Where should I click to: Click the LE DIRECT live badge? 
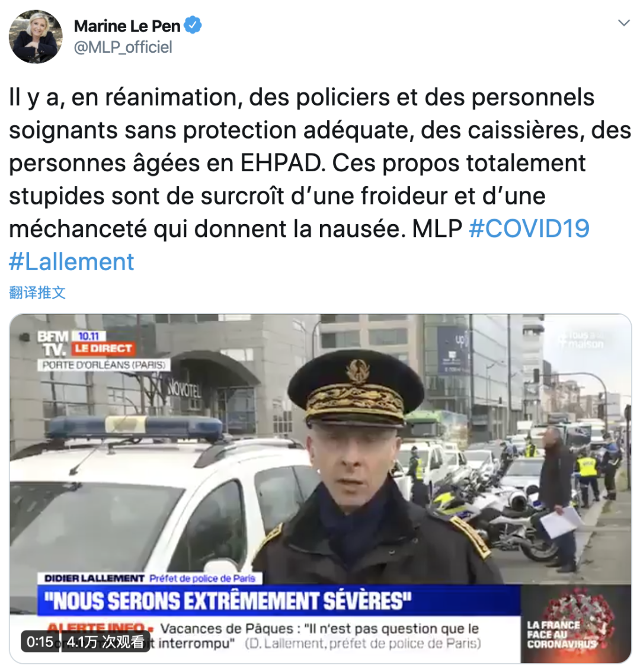(x=103, y=348)
